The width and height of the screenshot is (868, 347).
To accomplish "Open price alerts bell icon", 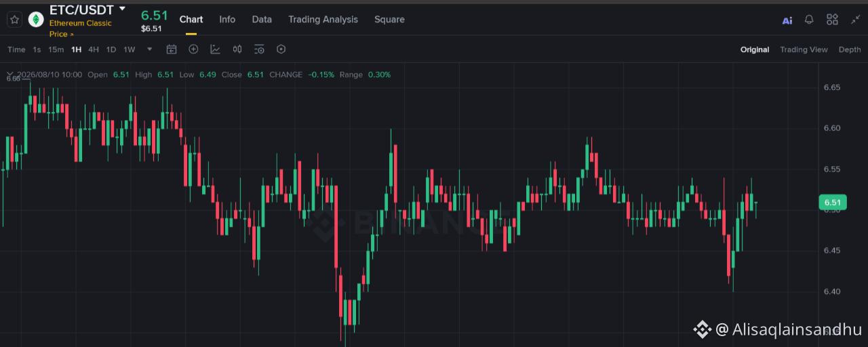I will (809, 20).
